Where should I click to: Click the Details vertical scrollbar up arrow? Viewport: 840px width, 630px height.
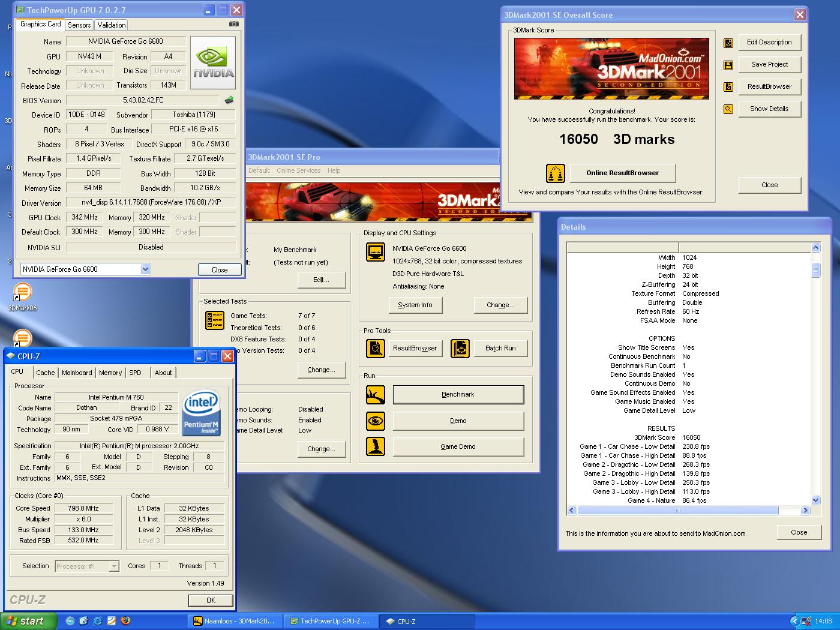pos(815,248)
